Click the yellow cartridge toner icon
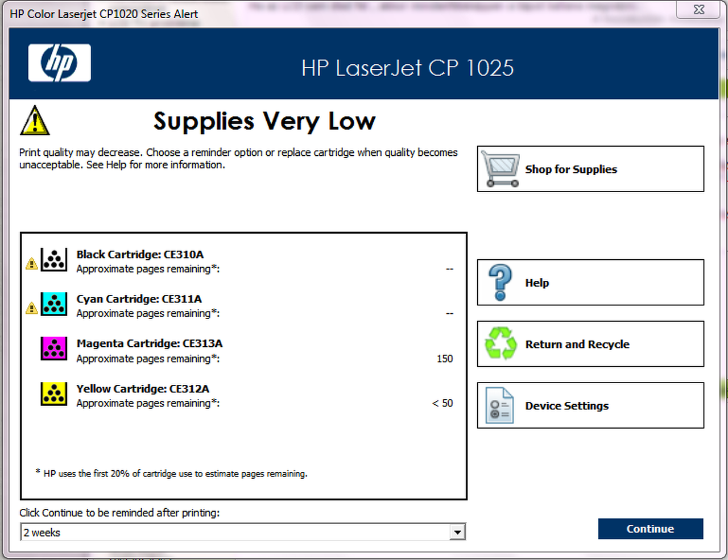 (x=54, y=393)
